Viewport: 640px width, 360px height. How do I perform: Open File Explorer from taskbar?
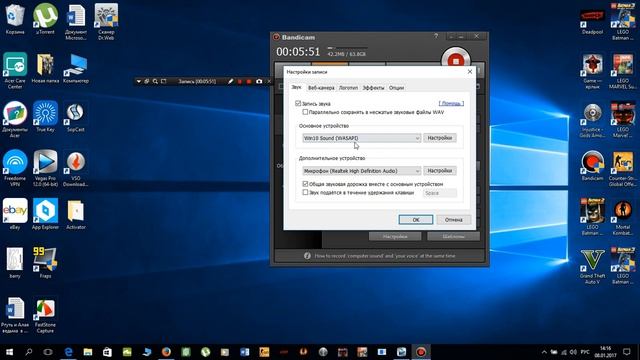tap(88, 352)
